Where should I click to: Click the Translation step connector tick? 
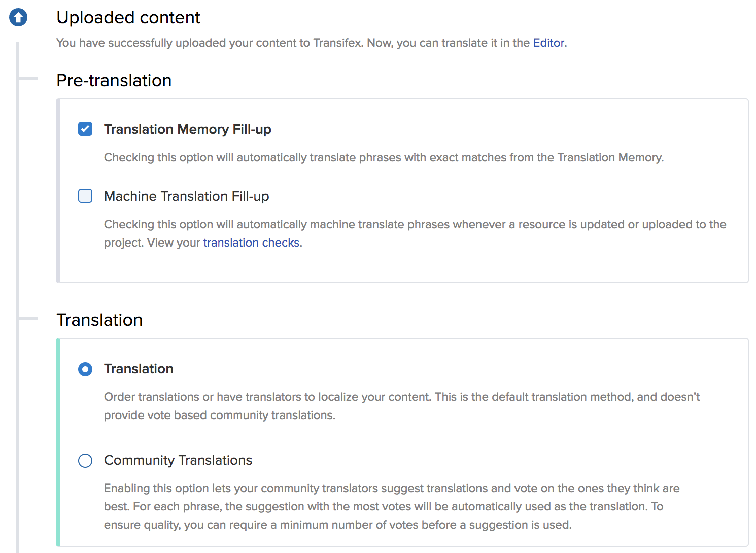[x=28, y=318]
